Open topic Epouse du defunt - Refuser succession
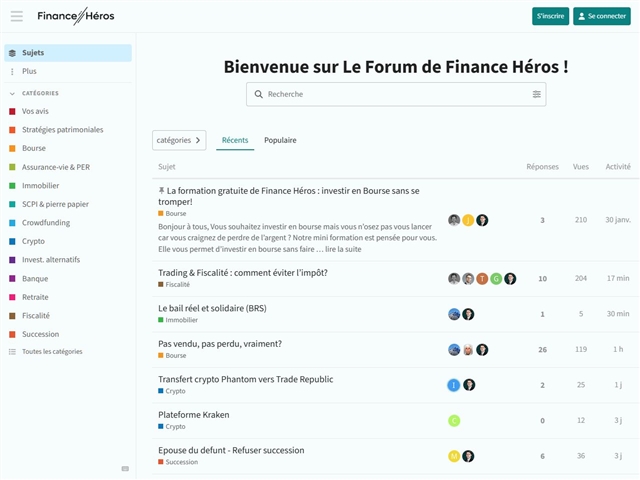 point(231,450)
